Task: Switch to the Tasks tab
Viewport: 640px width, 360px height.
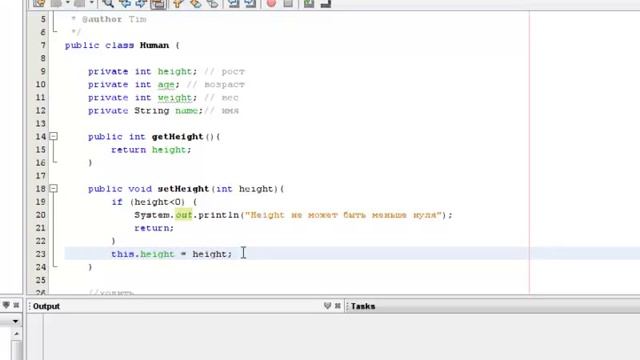Action: 363,306
